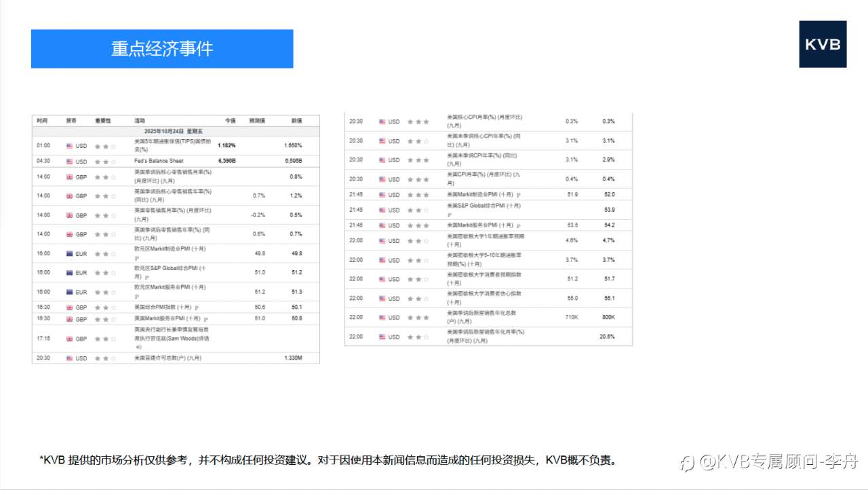Toggle the empty star on 美国未季调核心CPI年率 row
Viewport: 868px width, 490px height.
pos(425,141)
